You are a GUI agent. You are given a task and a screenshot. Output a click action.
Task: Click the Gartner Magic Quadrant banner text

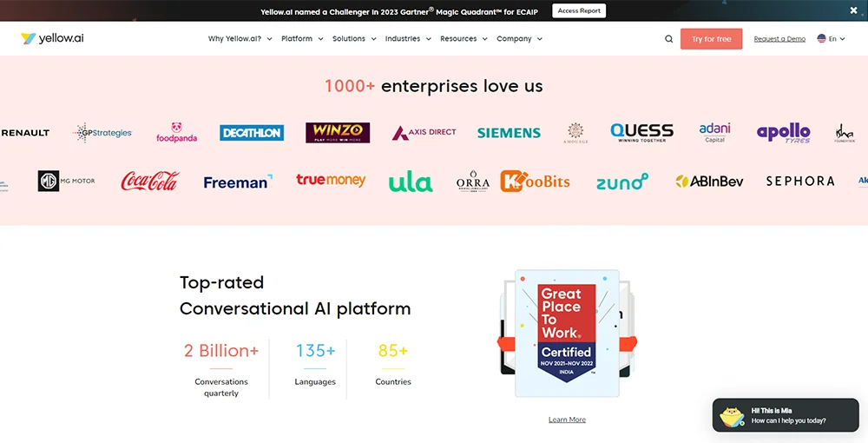pos(399,11)
